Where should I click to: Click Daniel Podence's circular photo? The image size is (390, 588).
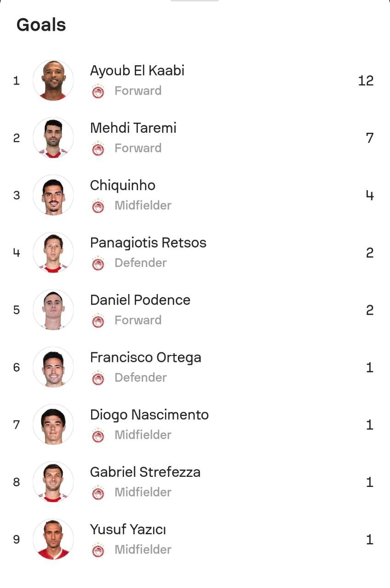[x=53, y=310]
